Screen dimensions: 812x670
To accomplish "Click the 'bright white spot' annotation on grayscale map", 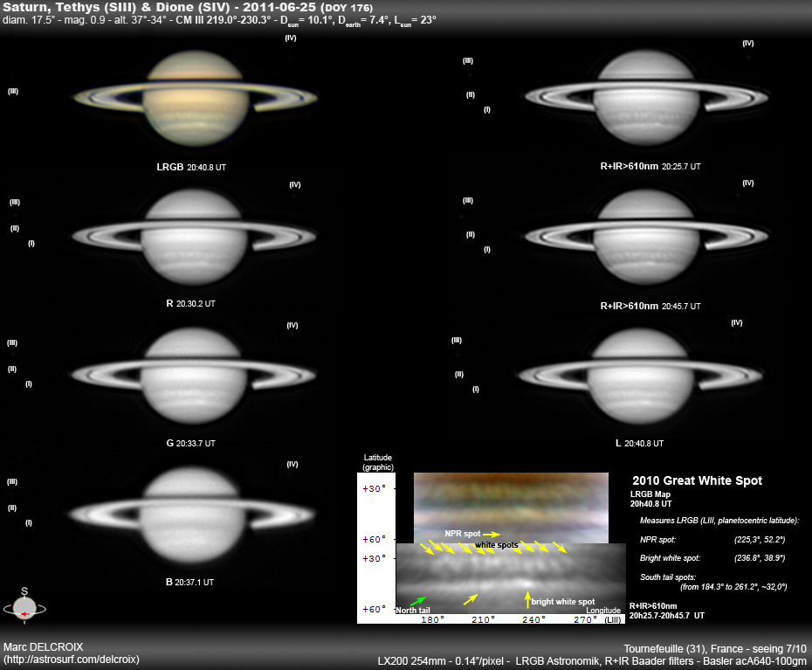I will [x=563, y=602].
